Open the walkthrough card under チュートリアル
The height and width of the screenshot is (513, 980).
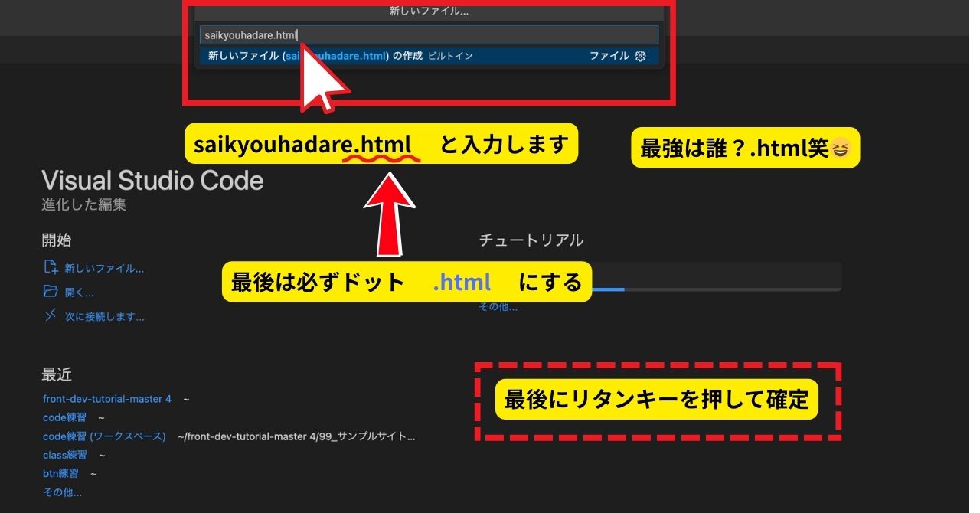click(x=660, y=276)
